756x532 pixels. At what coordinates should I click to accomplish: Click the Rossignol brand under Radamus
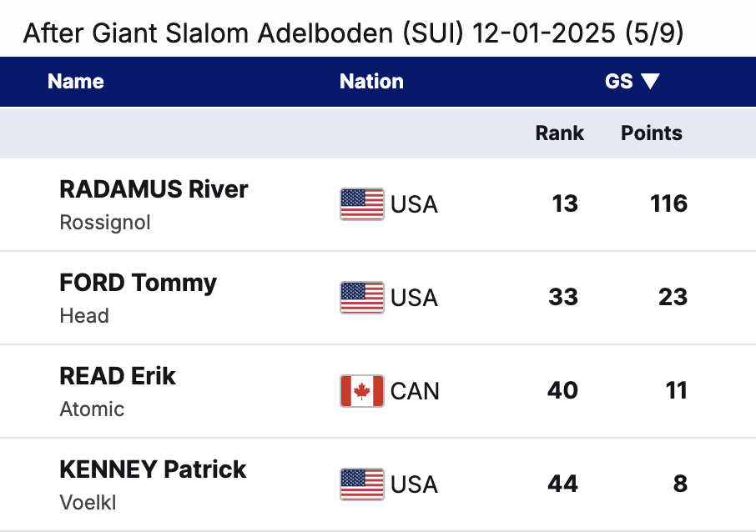105,223
